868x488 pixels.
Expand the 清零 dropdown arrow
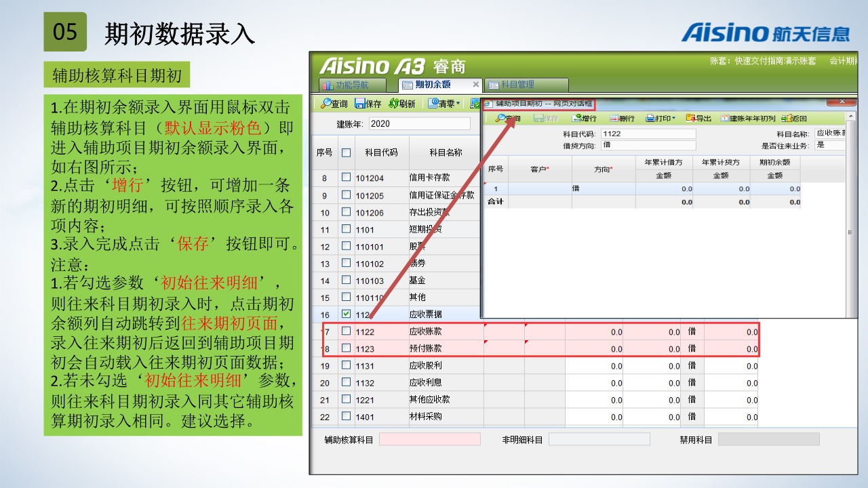[458, 104]
